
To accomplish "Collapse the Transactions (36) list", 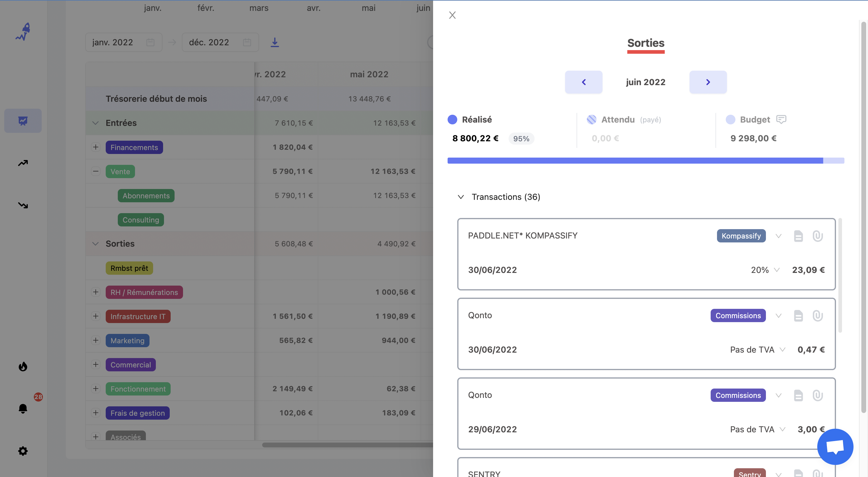I will (x=461, y=197).
